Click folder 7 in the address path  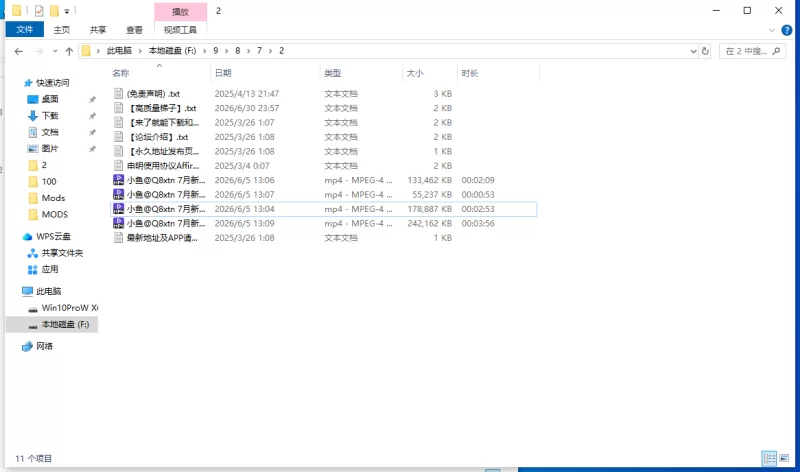(x=259, y=51)
